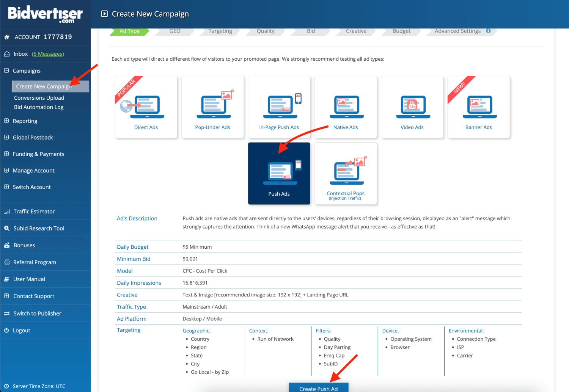Expand Funding & Payments section
The image size is (569, 392).
tap(6, 154)
